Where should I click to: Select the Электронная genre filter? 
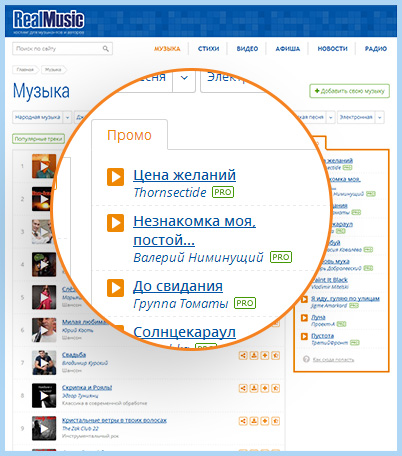(x=356, y=117)
